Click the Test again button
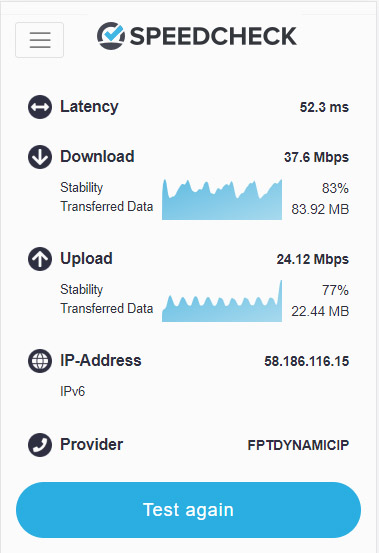The image size is (379, 553). point(189,510)
